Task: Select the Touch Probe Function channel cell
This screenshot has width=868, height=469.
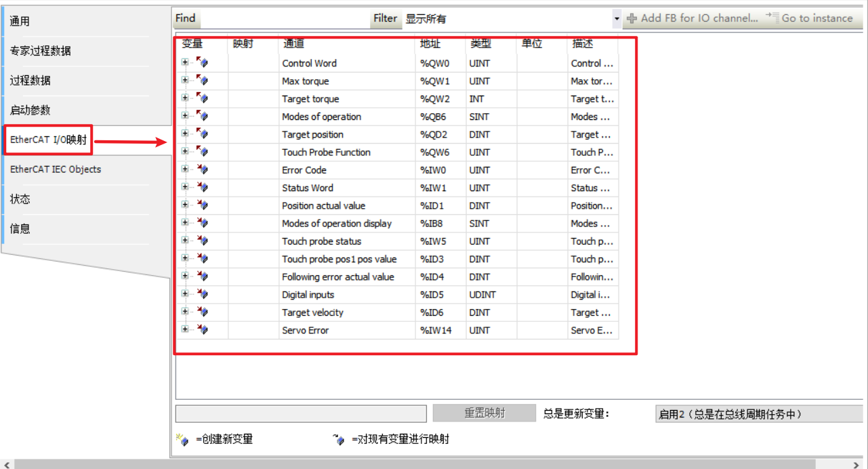Action: coord(326,152)
